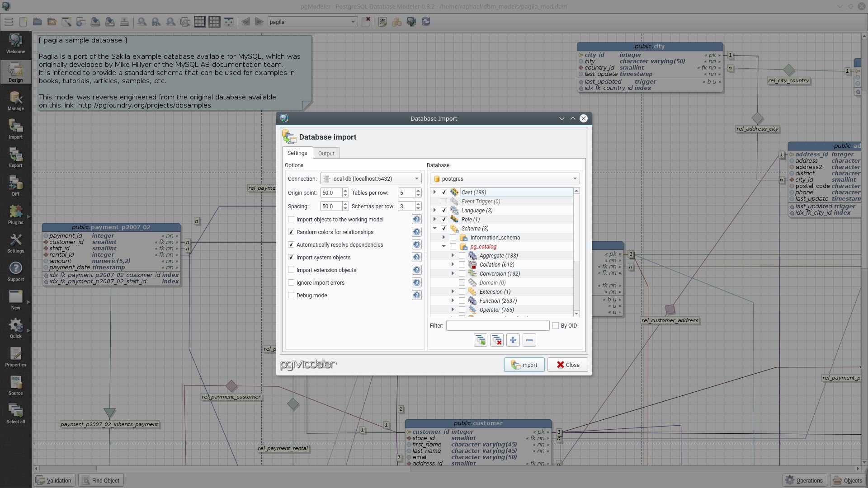The height and width of the screenshot is (488, 868).
Task: Click the Origin point spin box
Action: [x=334, y=192]
